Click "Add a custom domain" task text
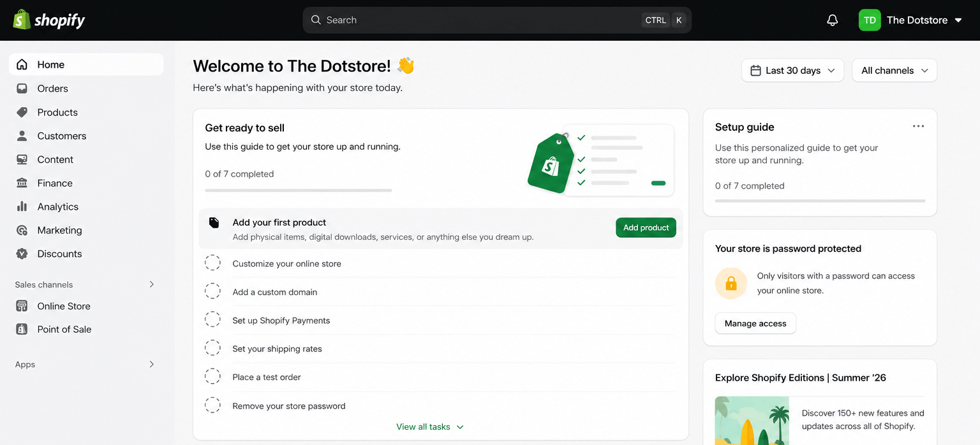The image size is (980, 445). [274, 292]
